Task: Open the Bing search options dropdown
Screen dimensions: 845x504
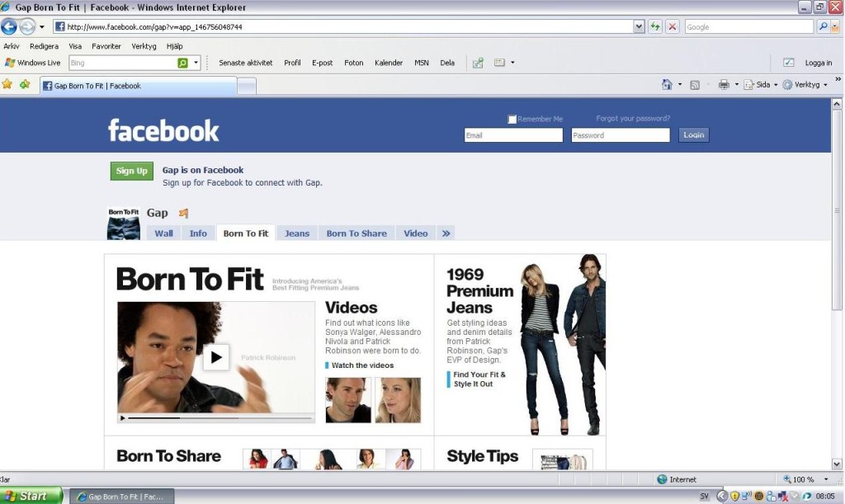Action: point(196,63)
